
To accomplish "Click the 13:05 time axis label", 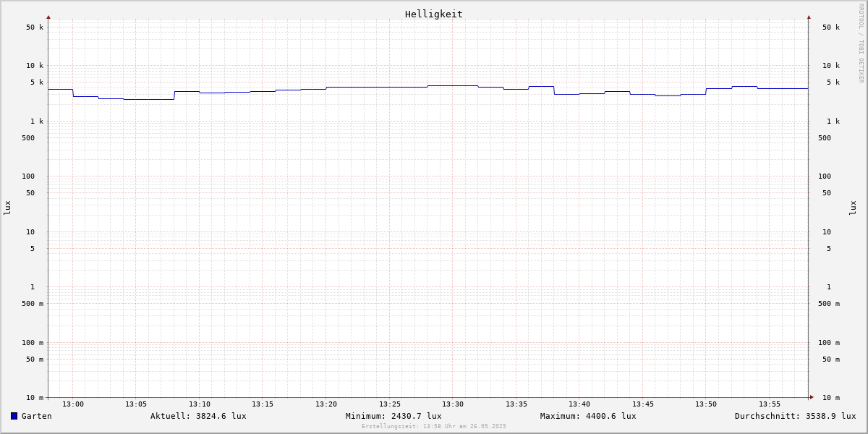I will (x=136, y=404).
